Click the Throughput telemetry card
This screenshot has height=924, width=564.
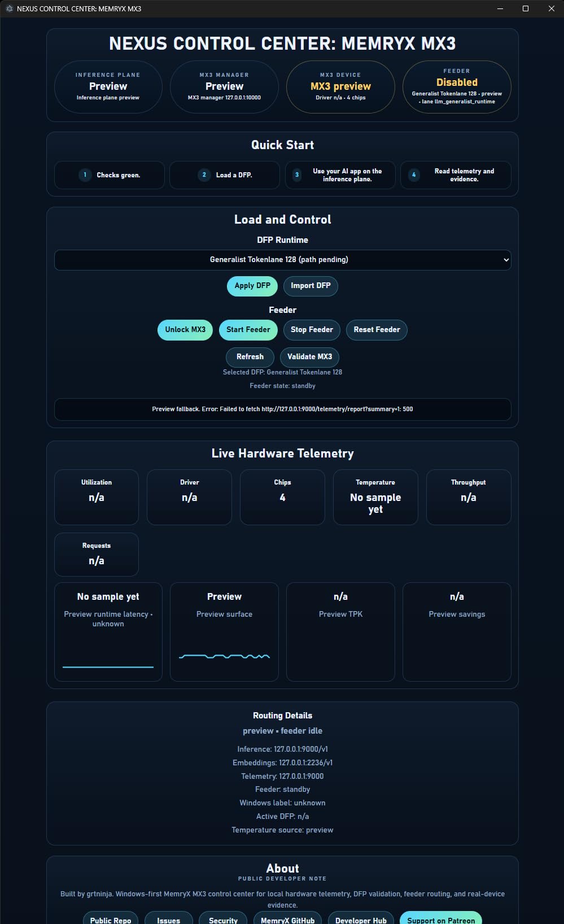(469, 497)
